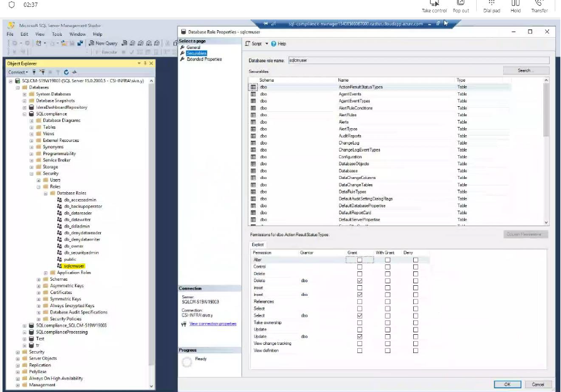Open the File menu

tap(10, 35)
